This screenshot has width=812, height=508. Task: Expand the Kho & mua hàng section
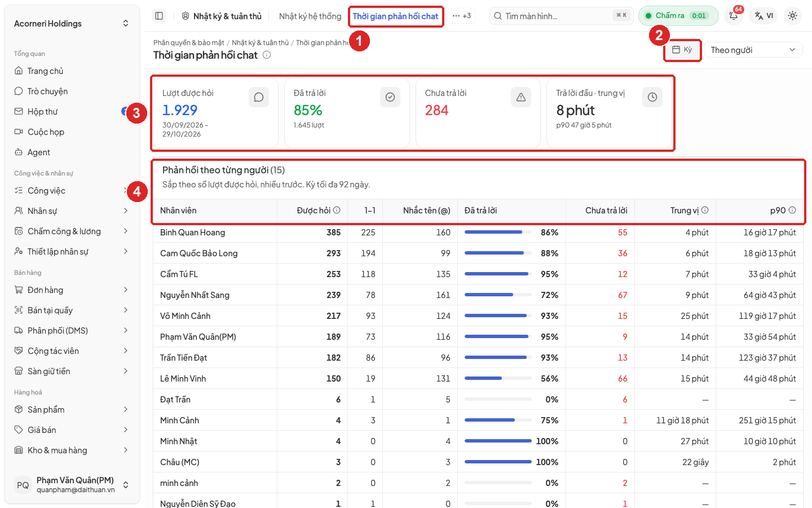(x=72, y=450)
